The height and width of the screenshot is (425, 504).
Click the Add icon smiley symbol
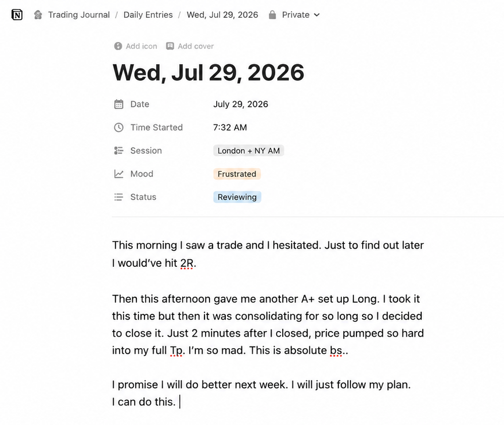pos(118,46)
